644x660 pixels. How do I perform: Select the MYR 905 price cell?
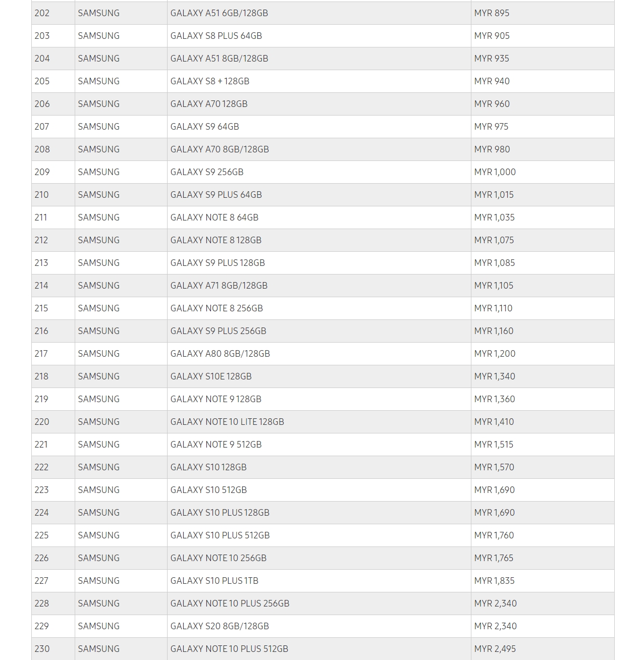tap(492, 36)
